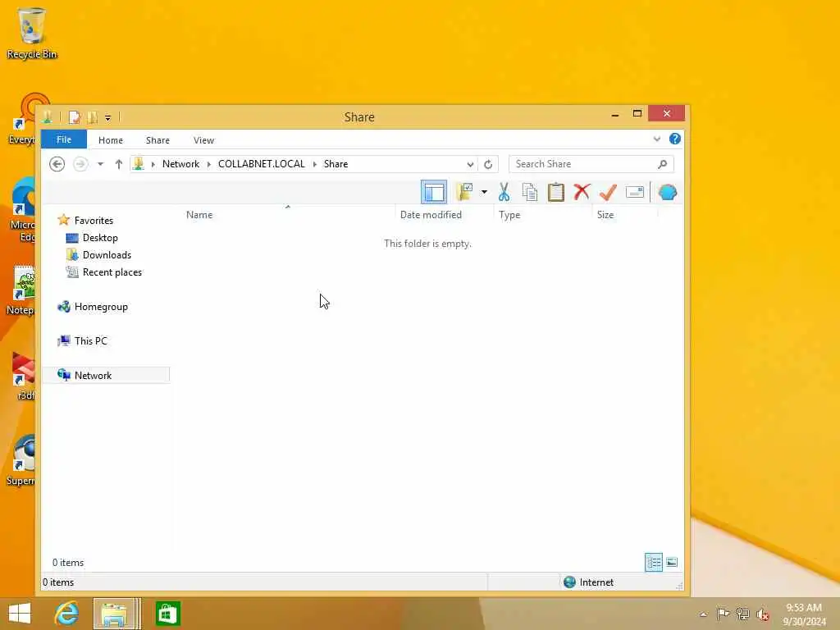Screen dimensions: 840x630
Task: Click the Properties icon in quick access toolbar
Action: point(75,116)
